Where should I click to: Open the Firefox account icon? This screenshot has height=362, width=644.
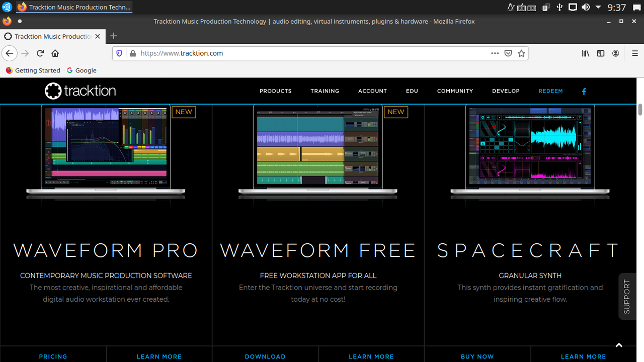pyautogui.click(x=615, y=53)
